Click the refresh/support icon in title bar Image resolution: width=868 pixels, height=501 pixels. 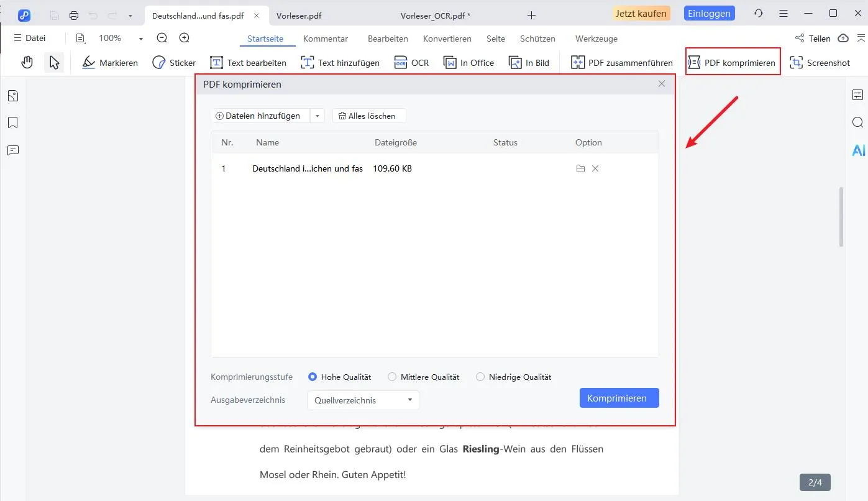coord(758,13)
